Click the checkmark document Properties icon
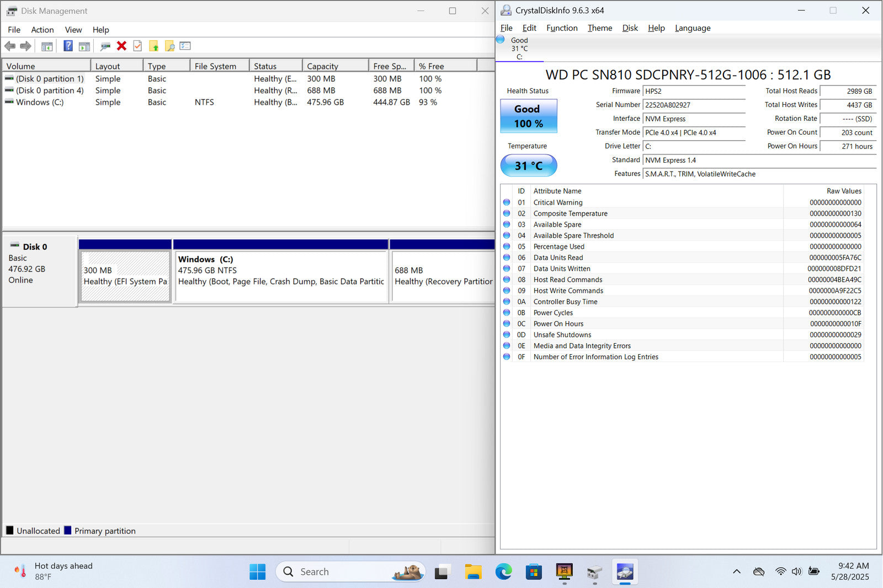The height and width of the screenshot is (588, 883). pos(137,46)
